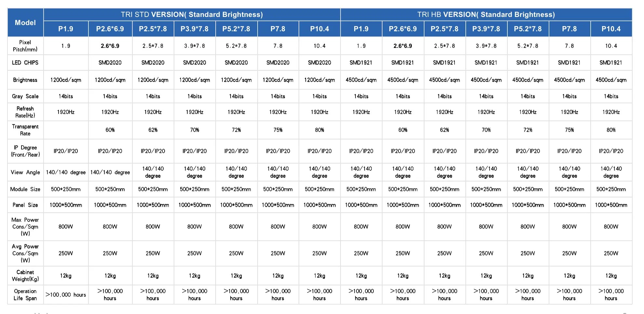Select the Max Power Cons/Sqm label
The width and height of the screenshot is (644, 314).
(25, 227)
